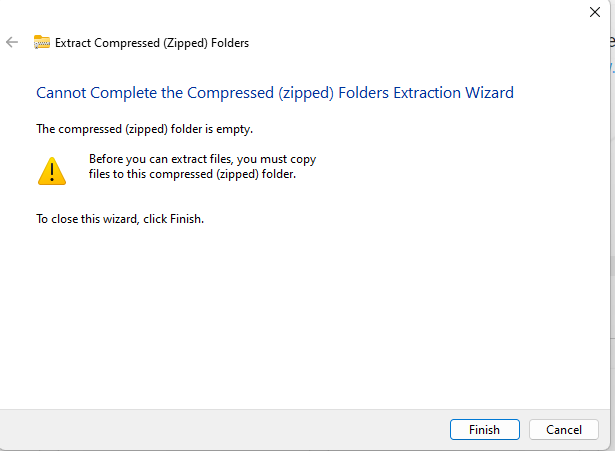Click the Finish button

point(485,429)
